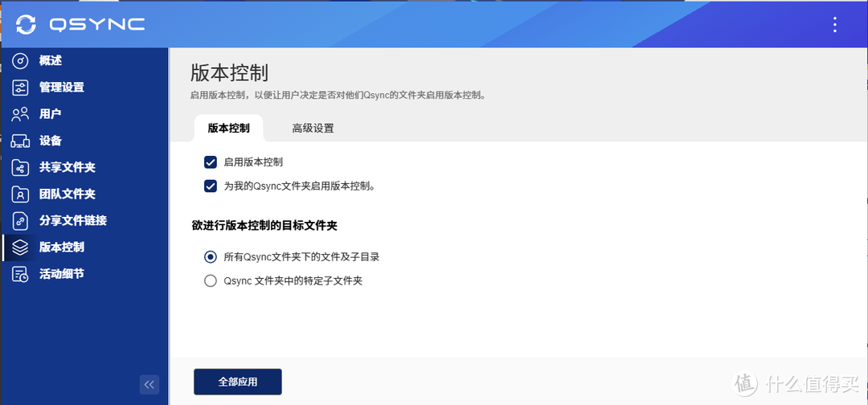868x405 pixels.
Task: Click the 活动细节 activity log icon
Action: [x=20, y=274]
